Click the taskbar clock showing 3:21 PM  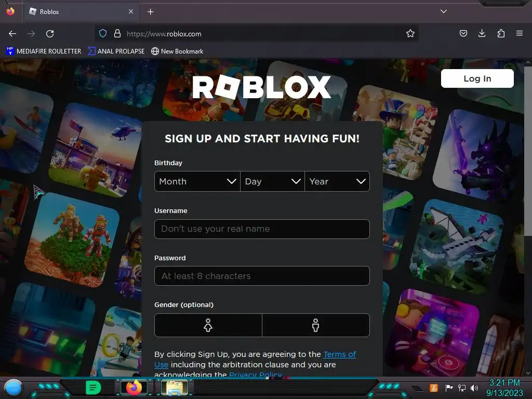click(x=504, y=388)
